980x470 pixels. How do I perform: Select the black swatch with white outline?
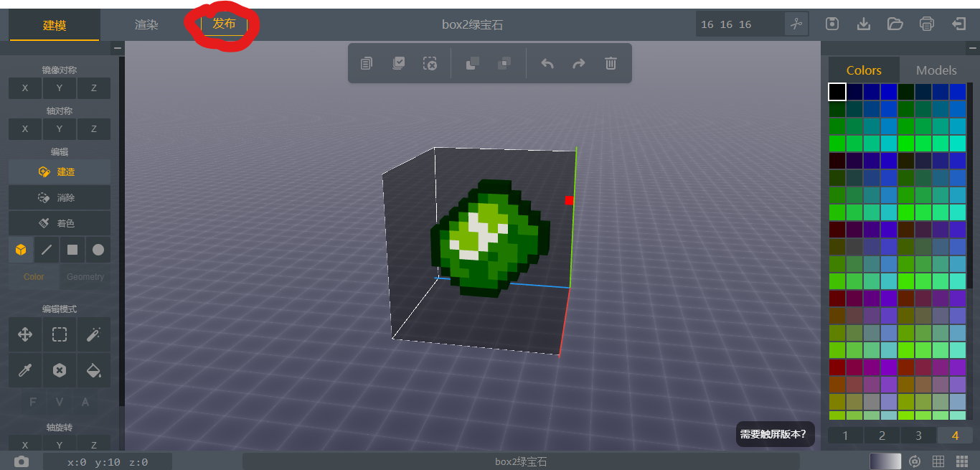click(837, 92)
